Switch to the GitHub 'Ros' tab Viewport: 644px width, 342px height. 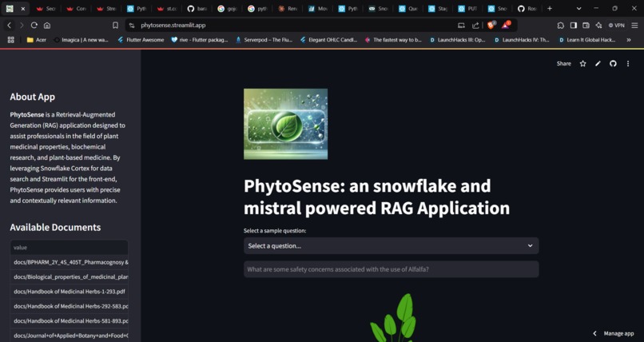527,9
